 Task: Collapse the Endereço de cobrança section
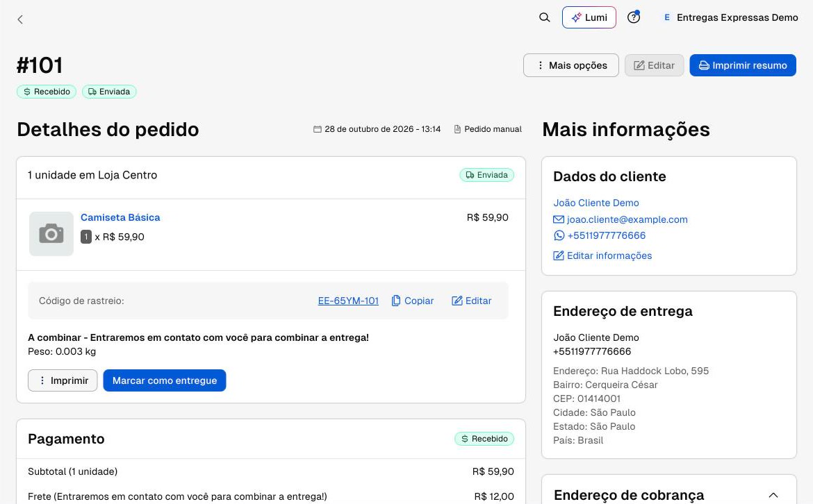pos(773,495)
